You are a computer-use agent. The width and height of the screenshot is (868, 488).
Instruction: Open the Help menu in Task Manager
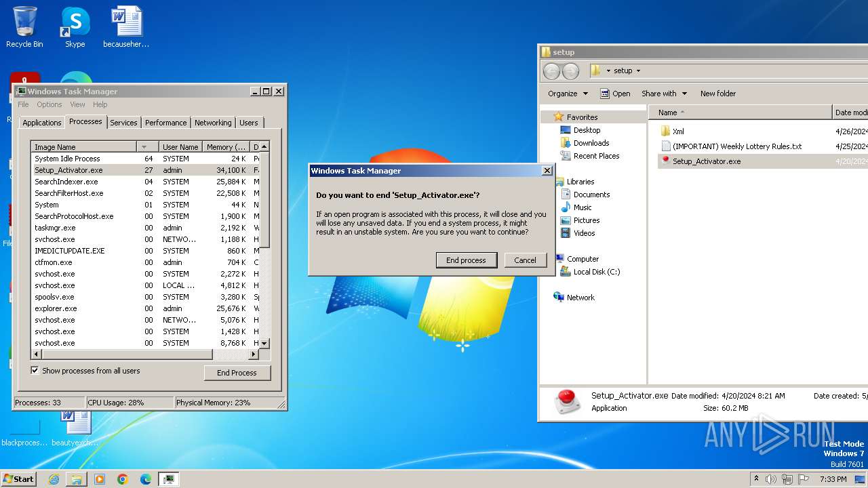click(100, 104)
